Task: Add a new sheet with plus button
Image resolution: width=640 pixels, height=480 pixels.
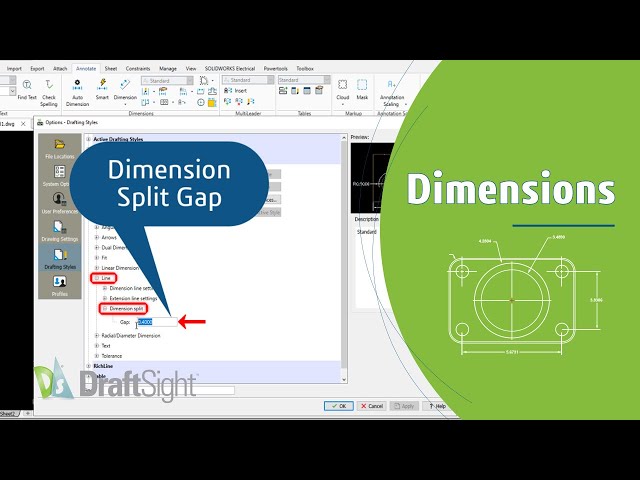Action: (x=27, y=413)
